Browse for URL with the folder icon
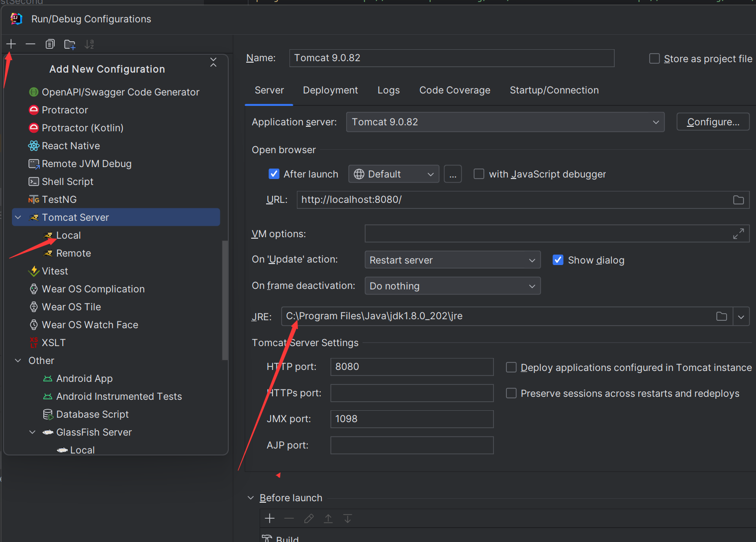The width and height of the screenshot is (756, 542). (739, 200)
